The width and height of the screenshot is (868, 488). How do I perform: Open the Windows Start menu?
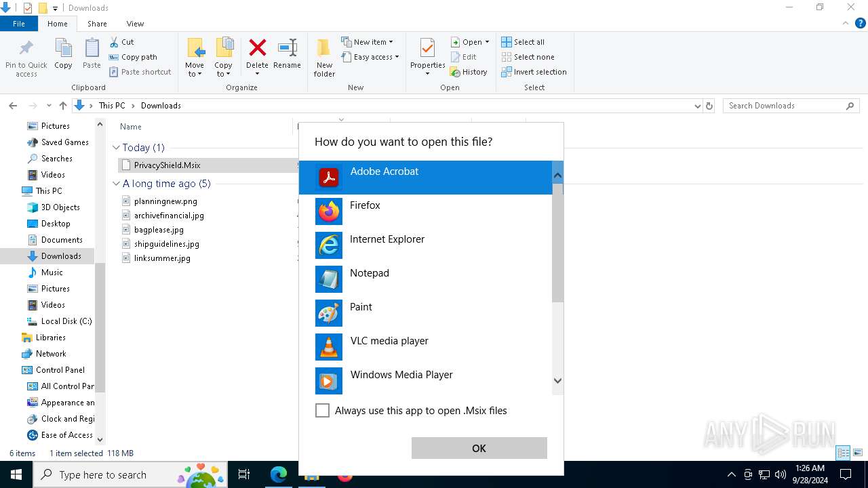point(16,474)
